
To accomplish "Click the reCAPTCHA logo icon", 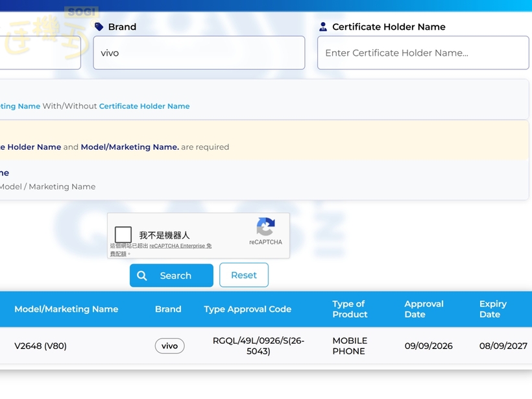I will pos(265,226).
